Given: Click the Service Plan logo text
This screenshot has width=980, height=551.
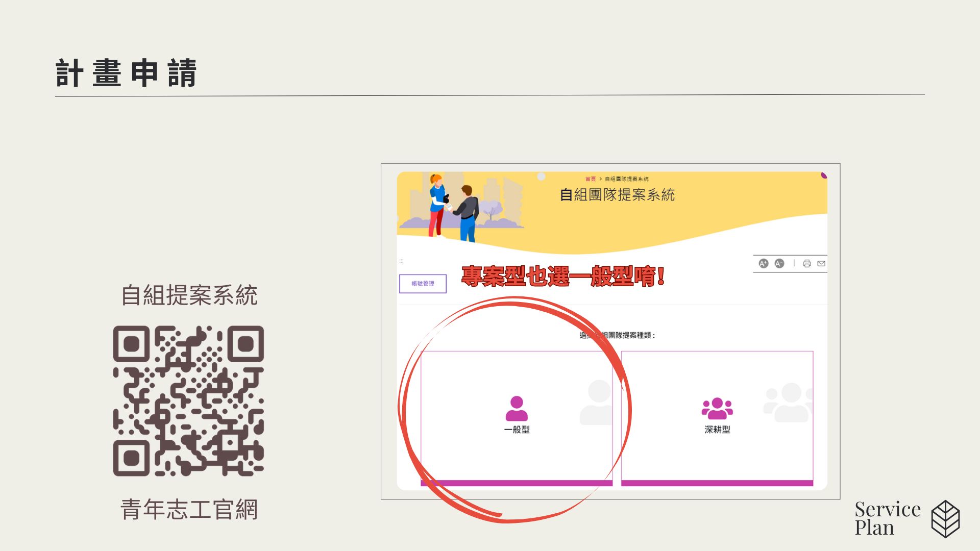Looking at the screenshot, I should pyautogui.click(x=888, y=518).
